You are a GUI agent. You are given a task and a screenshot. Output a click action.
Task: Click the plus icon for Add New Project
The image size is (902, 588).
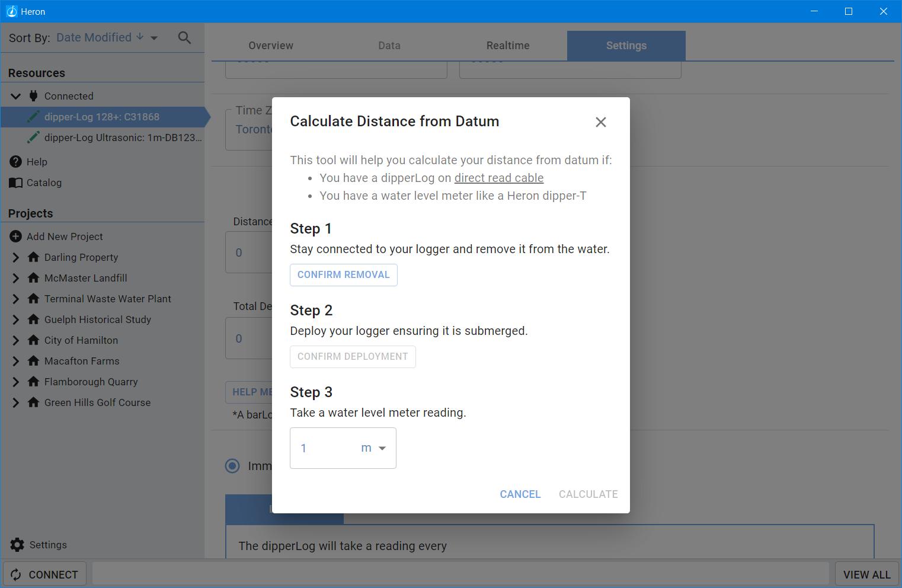[16, 237]
